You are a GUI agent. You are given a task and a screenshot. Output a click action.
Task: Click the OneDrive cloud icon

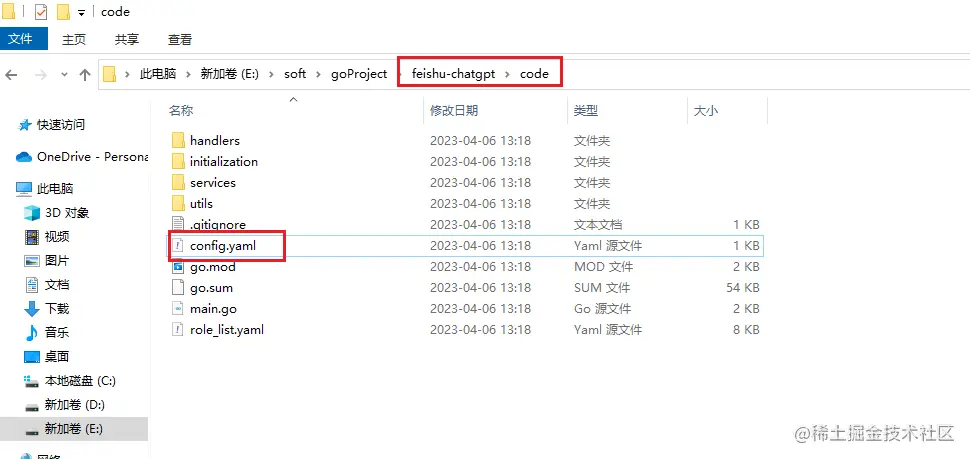(x=24, y=157)
